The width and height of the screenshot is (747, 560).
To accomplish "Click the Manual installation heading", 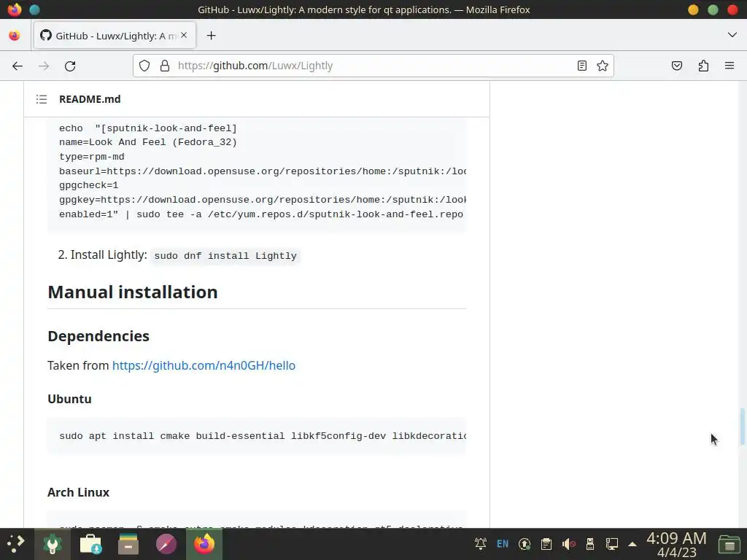I will click(x=133, y=292).
